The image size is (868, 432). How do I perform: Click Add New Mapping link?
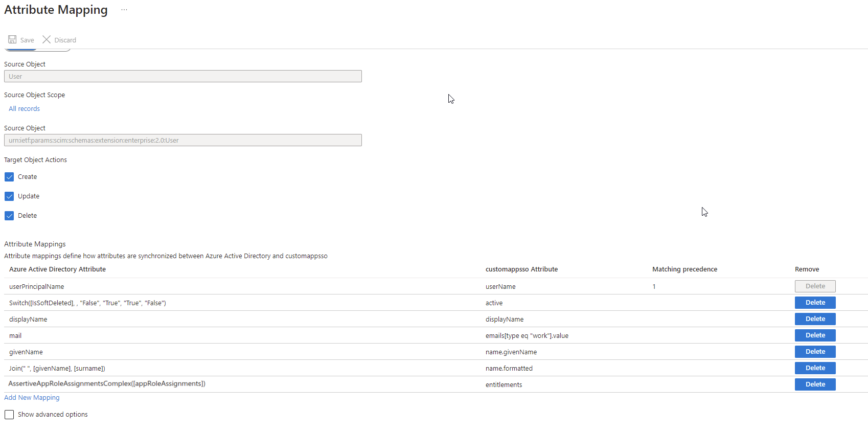[32, 398]
